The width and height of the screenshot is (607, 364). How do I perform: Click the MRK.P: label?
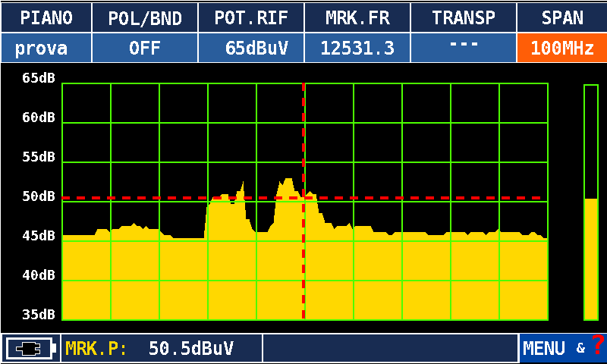pyautogui.click(x=96, y=349)
